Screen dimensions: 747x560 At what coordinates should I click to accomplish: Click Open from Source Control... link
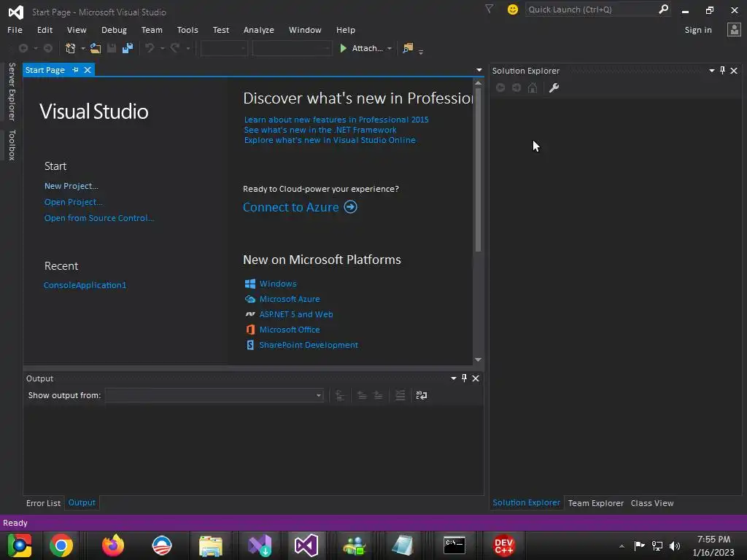pos(99,217)
